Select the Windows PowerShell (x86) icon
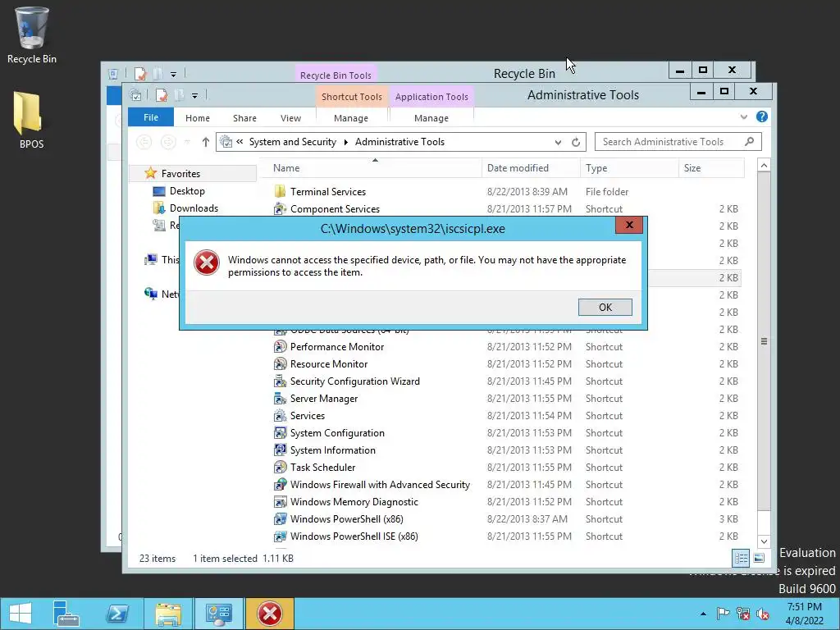The height and width of the screenshot is (630, 840). 280,518
